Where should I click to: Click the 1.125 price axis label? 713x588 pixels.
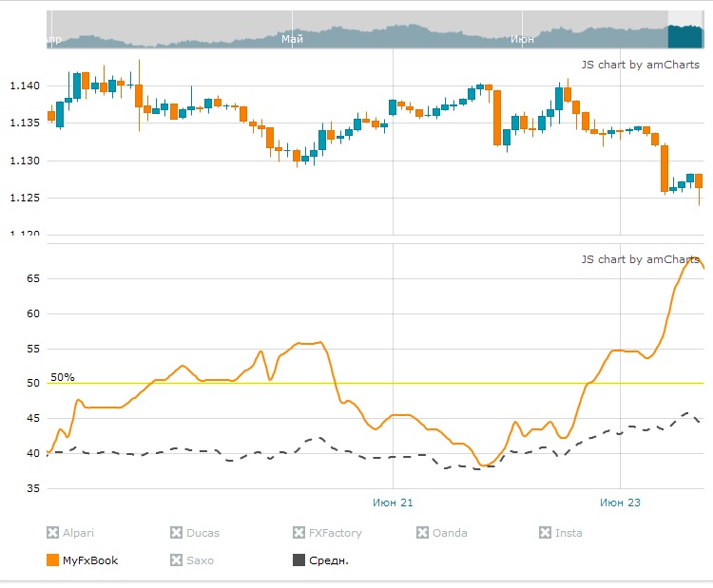coord(25,198)
